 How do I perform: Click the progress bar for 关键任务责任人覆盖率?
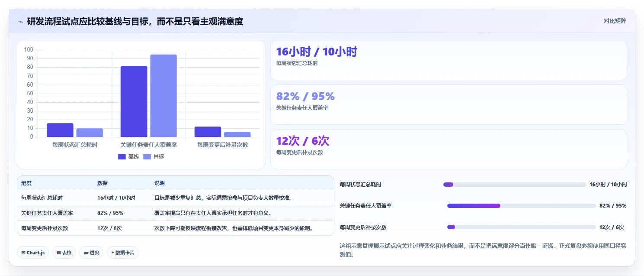(x=522, y=206)
